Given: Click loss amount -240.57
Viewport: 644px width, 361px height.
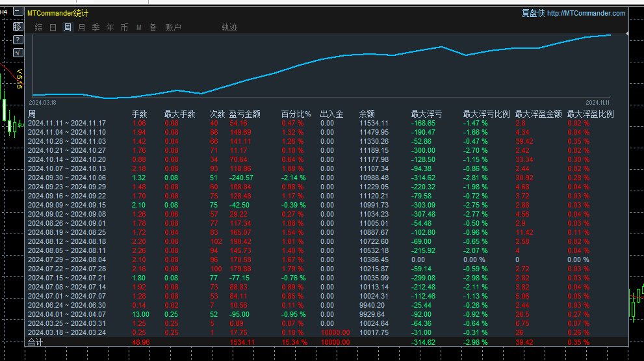Looking at the screenshot, I should click(241, 178).
